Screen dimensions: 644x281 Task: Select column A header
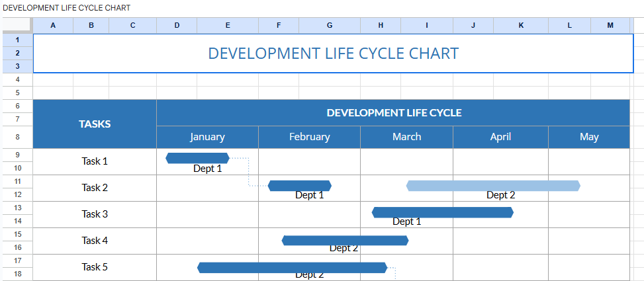[52, 25]
